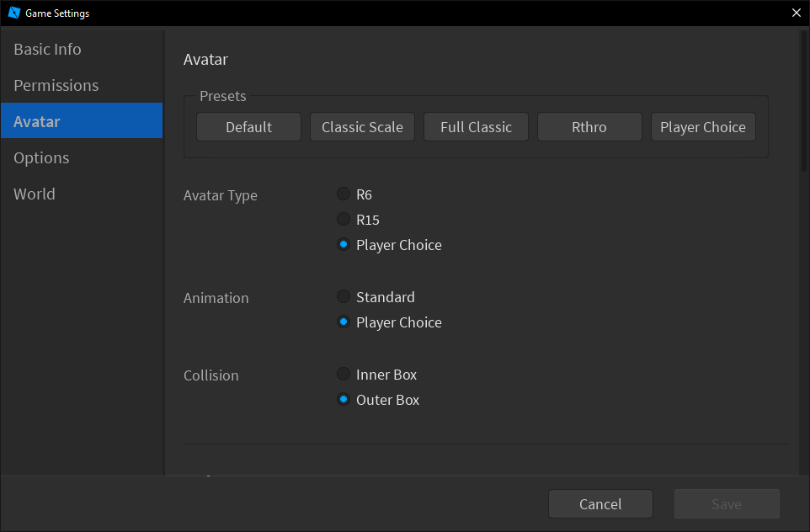
Task: Open the Basic Info settings page
Action: coord(48,50)
